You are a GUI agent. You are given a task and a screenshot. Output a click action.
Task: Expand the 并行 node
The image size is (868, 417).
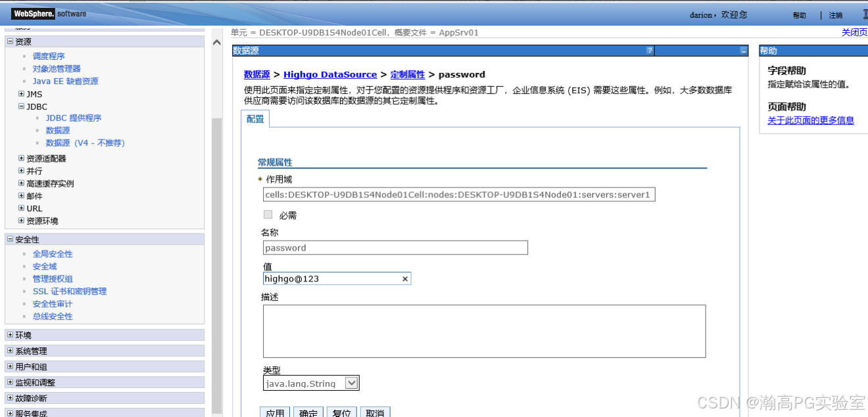pyautogui.click(x=21, y=170)
